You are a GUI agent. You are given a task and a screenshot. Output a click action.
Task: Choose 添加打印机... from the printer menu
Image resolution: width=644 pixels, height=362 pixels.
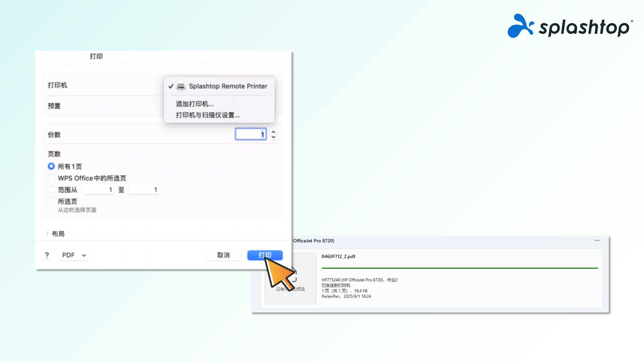click(x=195, y=104)
